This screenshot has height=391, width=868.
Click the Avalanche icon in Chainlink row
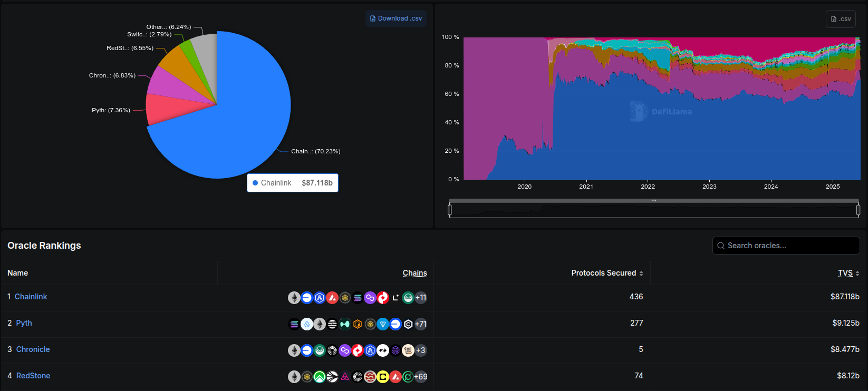[x=332, y=298]
